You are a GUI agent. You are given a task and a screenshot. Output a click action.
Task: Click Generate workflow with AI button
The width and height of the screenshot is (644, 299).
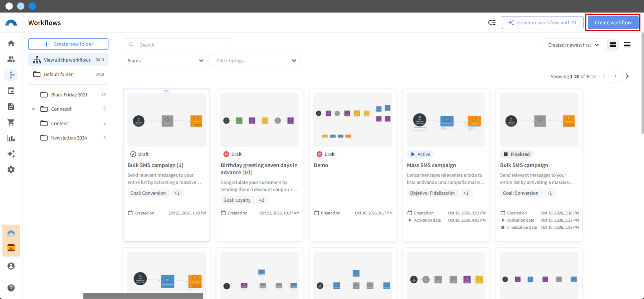542,23
